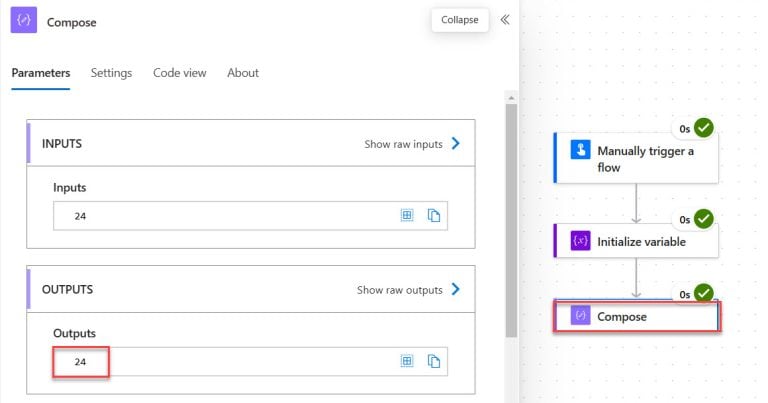Expand Show raw inputs chevron
The width and height of the screenshot is (768, 403).
tap(456, 144)
